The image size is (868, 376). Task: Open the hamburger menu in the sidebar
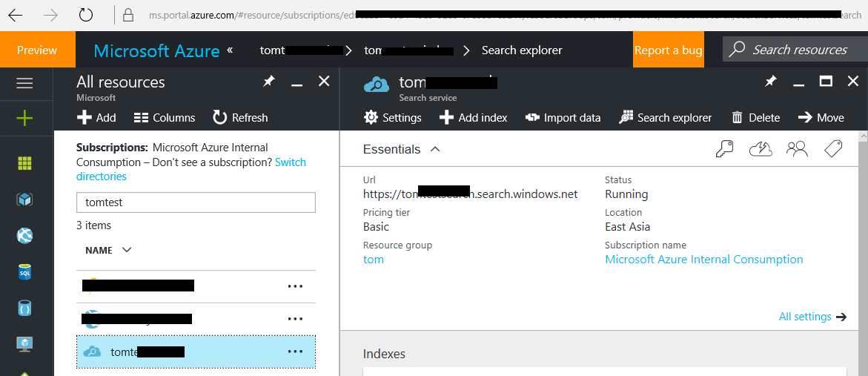25,83
